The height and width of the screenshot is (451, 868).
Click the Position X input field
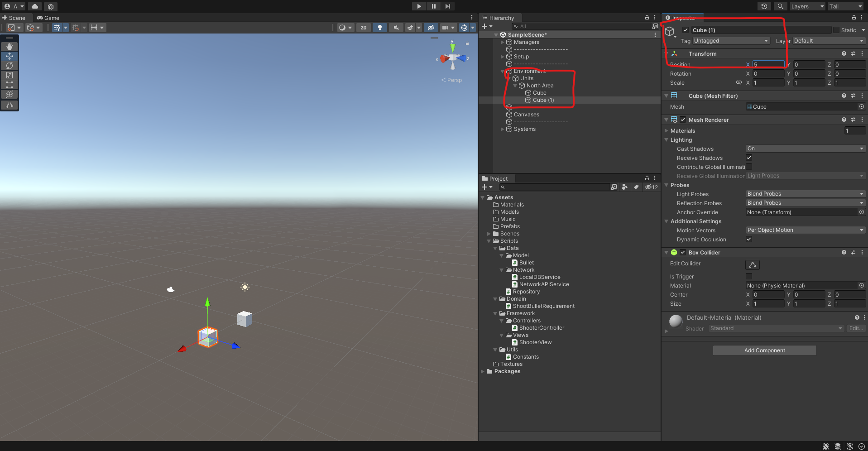(768, 64)
